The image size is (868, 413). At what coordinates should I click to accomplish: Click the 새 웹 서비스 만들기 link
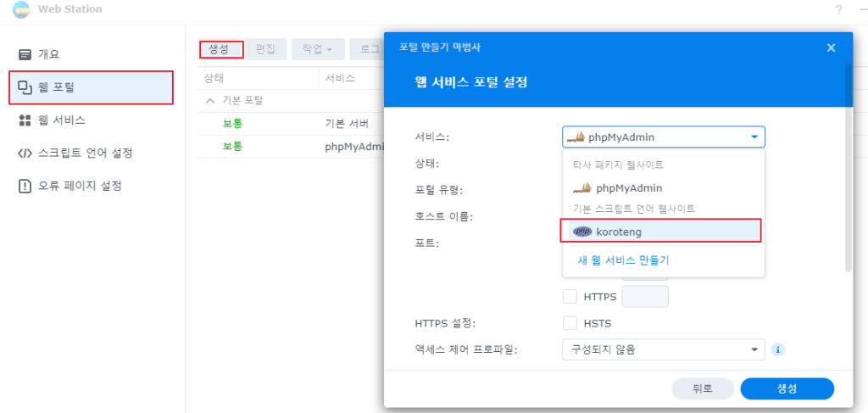pos(623,260)
